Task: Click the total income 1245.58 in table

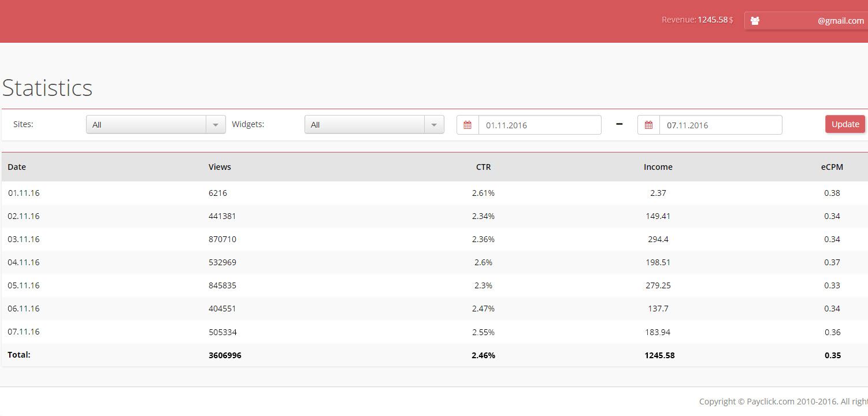Action: [x=659, y=355]
